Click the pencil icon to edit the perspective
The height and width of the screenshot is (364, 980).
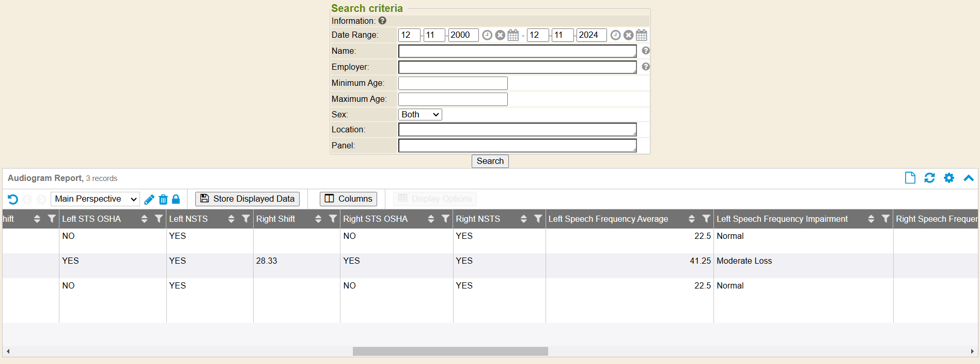(149, 200)
